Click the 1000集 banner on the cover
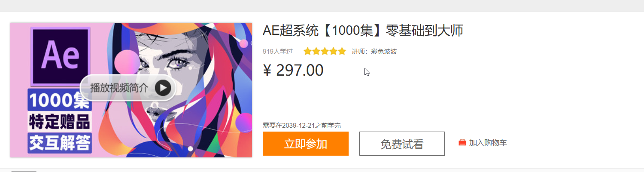Viewport: 644px width, 172px height. 59,101
